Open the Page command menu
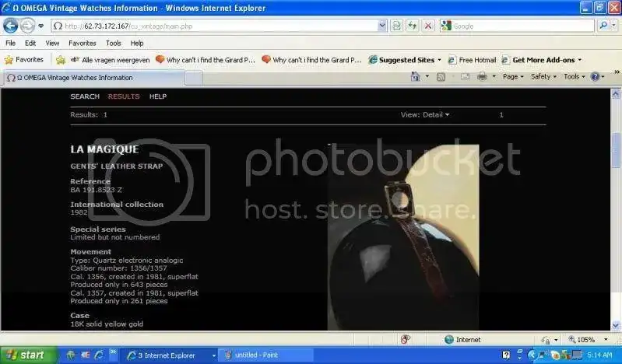The image size is (622, 364). coord(513,76)
